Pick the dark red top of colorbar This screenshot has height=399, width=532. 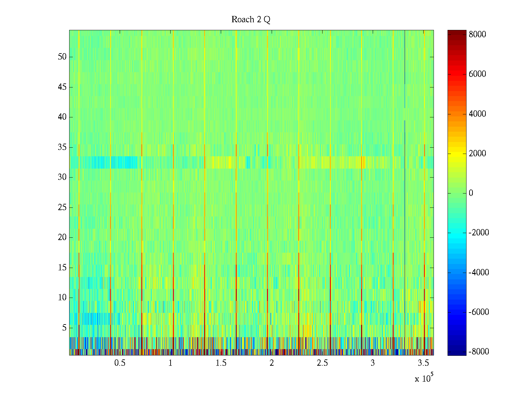point(457,33)
